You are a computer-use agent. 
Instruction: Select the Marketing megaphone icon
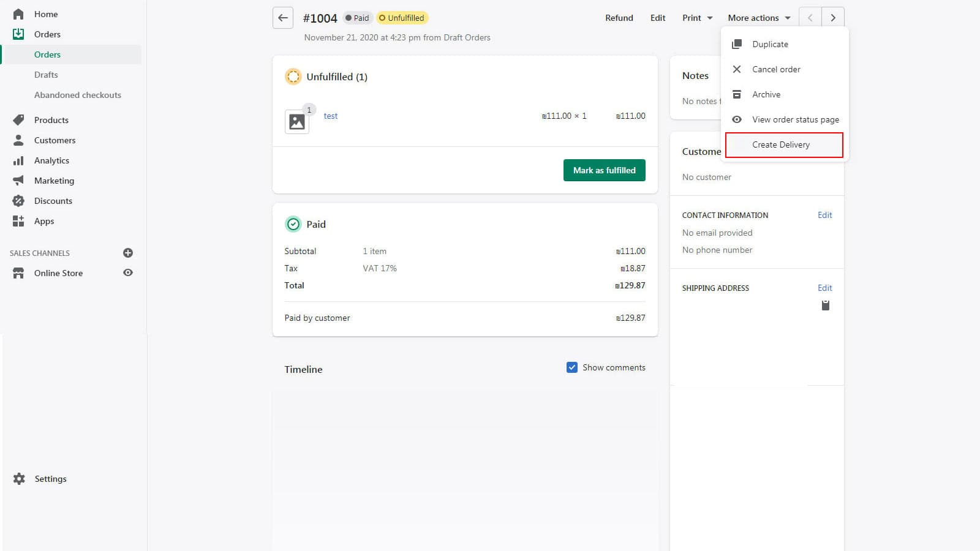18,180
